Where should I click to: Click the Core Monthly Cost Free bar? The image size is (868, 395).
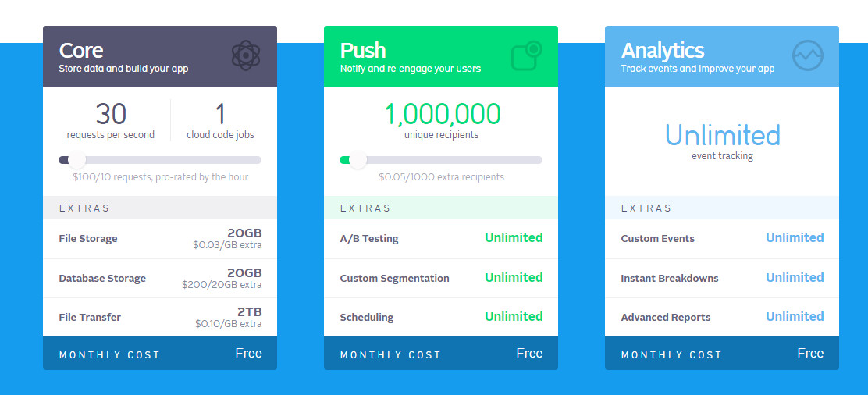pyautogui.click(x=160, y=354)
